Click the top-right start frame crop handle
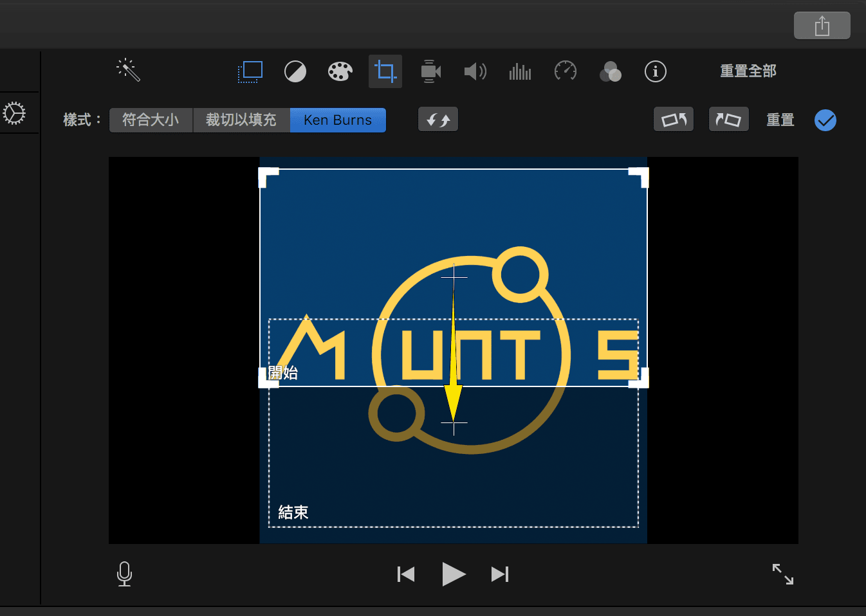 [639, 177]
